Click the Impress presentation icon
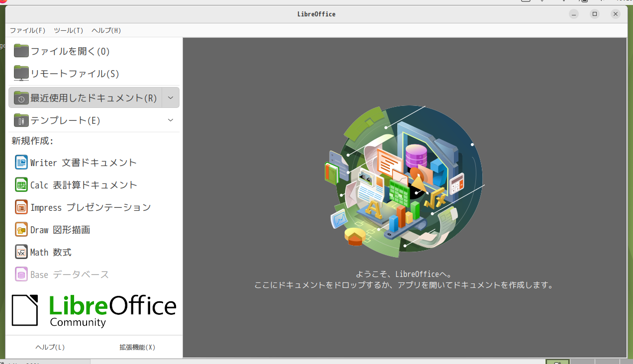633x364 pixels. pos(21,207)
